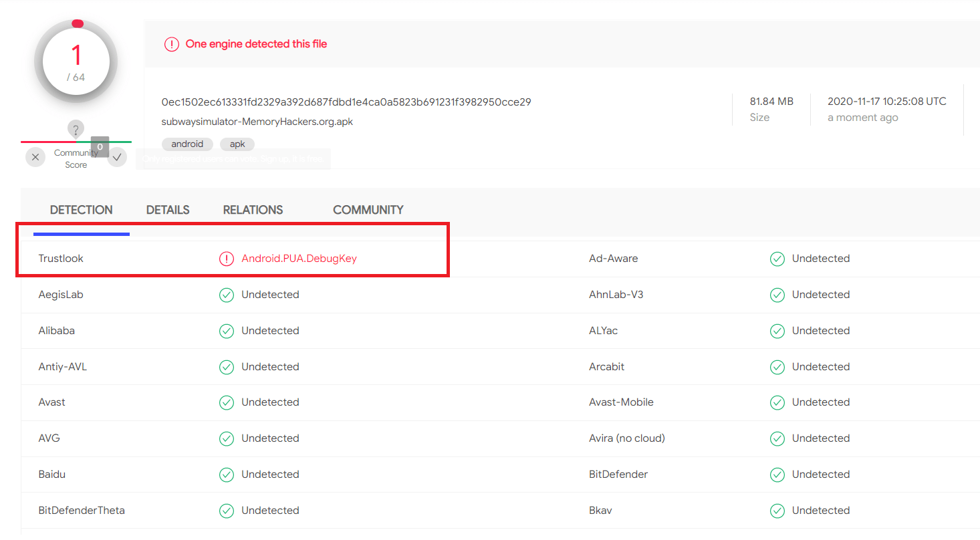Click the green check icon in Alibaba row

pos(227,331)
